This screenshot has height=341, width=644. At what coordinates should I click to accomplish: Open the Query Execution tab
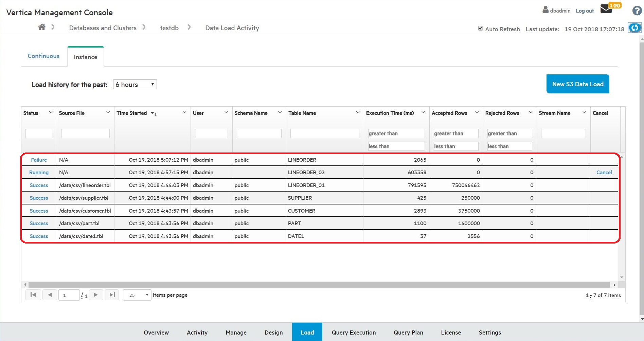point(354,333)
